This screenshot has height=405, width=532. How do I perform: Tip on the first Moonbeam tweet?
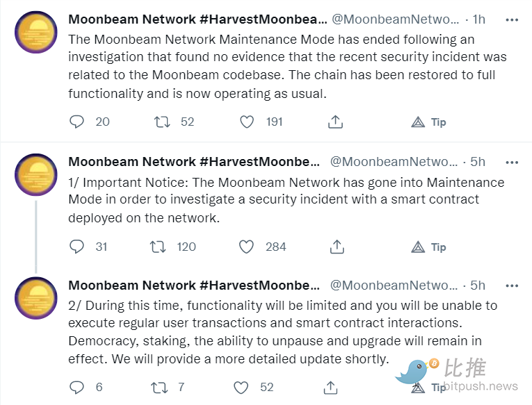click(x=428, y=122)
